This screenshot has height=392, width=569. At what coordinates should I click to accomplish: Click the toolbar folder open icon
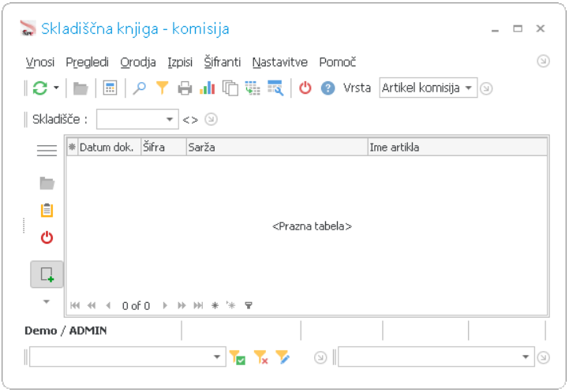[80, 88]
